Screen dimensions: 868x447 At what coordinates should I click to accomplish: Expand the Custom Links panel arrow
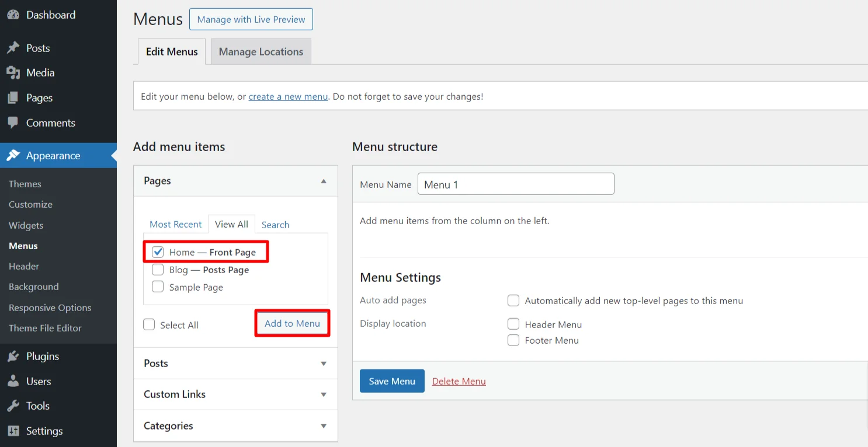tap(324, 394)
